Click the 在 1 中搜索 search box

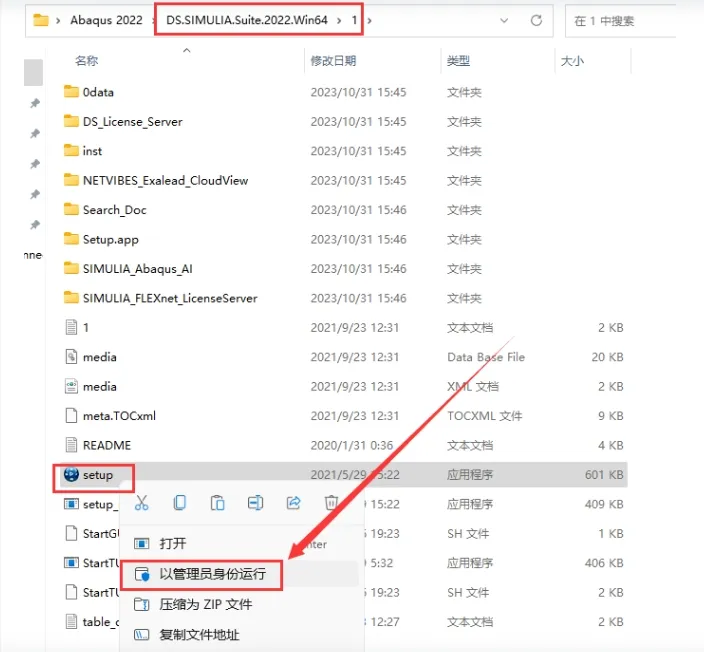coord(621,21)
